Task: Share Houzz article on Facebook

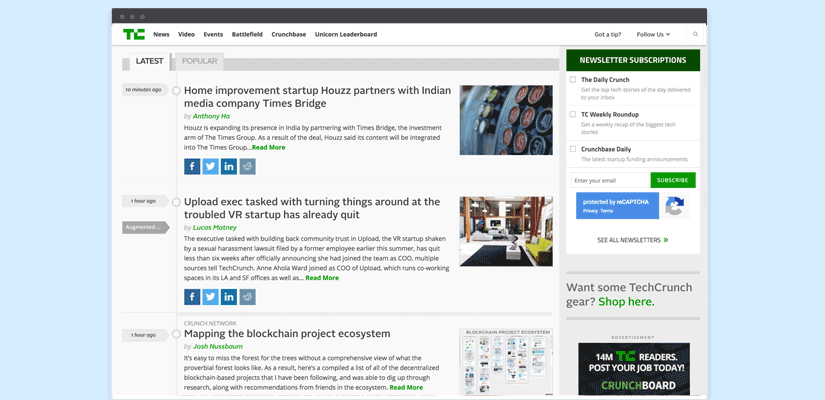Action: 192,166
